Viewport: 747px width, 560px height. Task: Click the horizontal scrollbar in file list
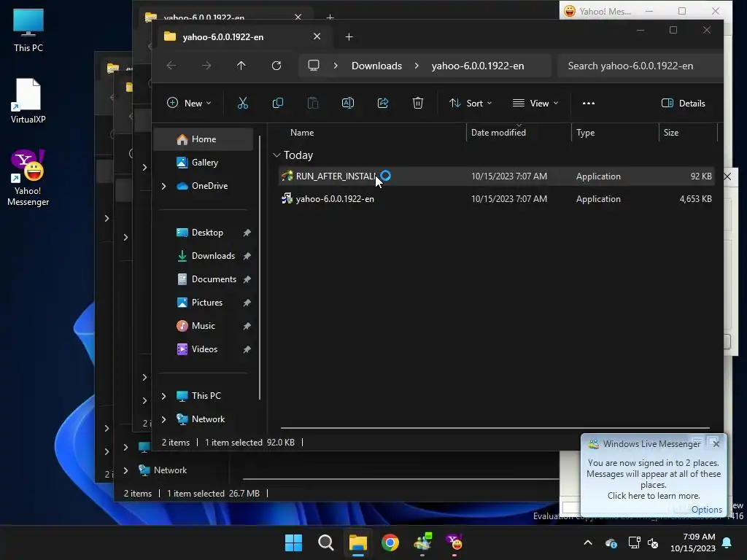click(x=495, y=428)
